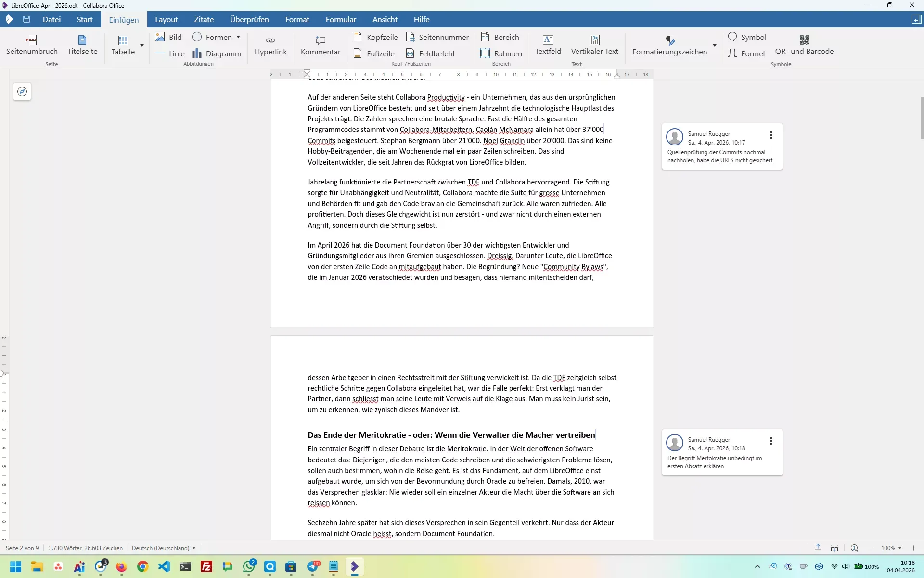The height and width of the screenshot is (578, 924).
Task: Insert a Hyperlink
Action: point(270,45)
